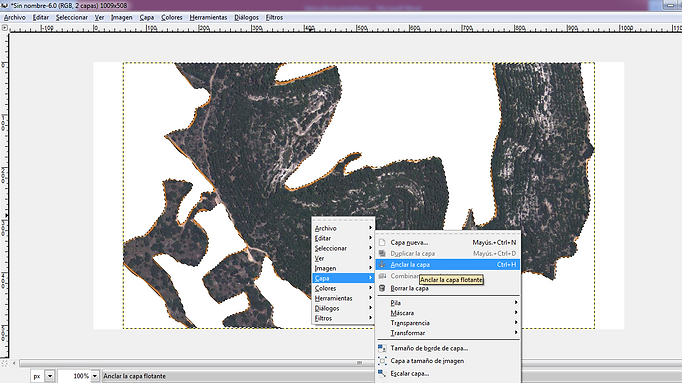Open Archivo in the menu bar

[14, 17]
